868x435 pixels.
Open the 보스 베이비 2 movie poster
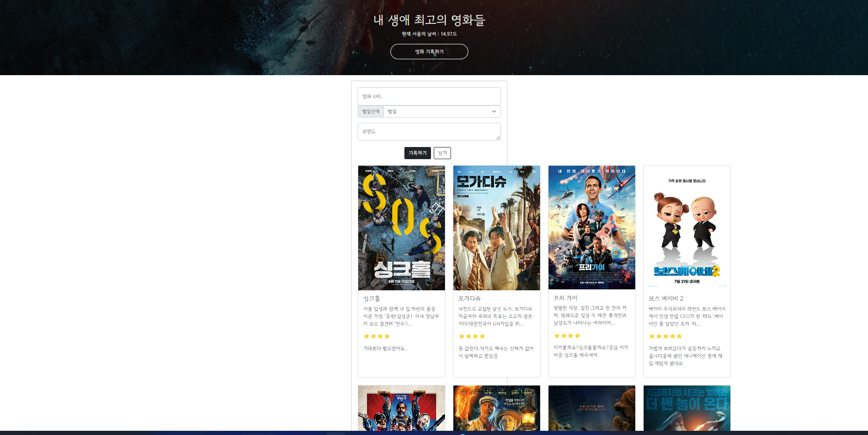(687, 228)
